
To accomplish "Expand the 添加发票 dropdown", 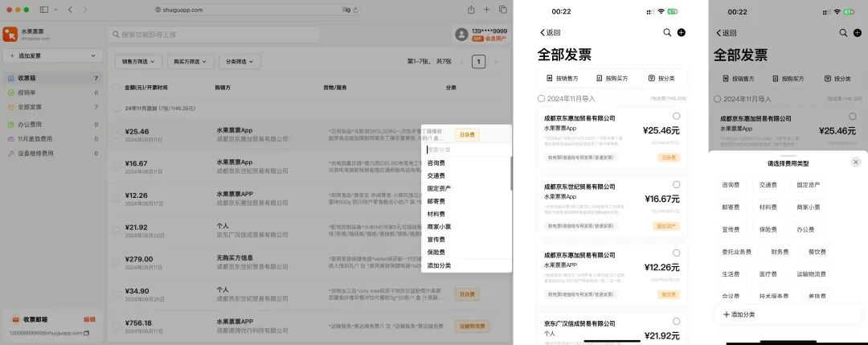I will point(52,56).
